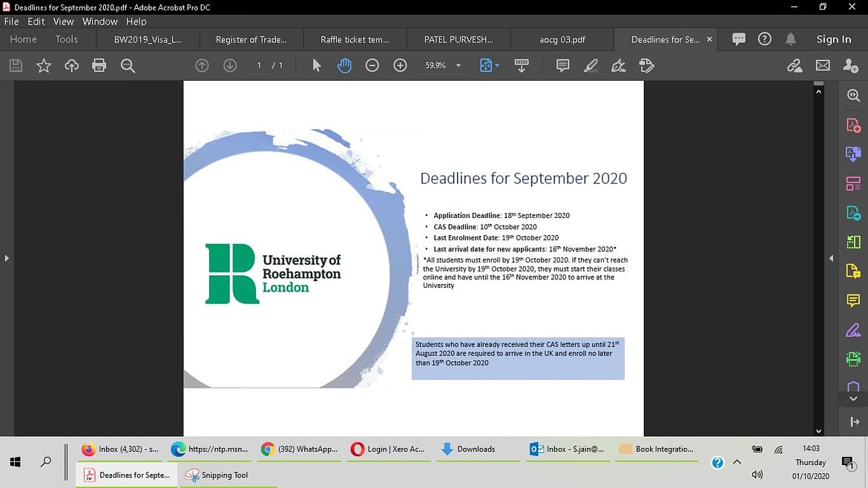Save the file using the floppy disk icon
This screenshot has width=868, height=488.
(x=16, y=65)
